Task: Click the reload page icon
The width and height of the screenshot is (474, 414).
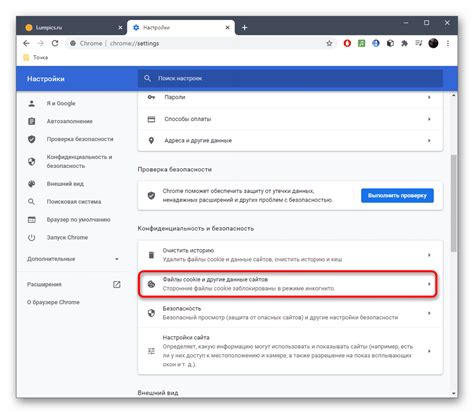Action: point(55,43)
